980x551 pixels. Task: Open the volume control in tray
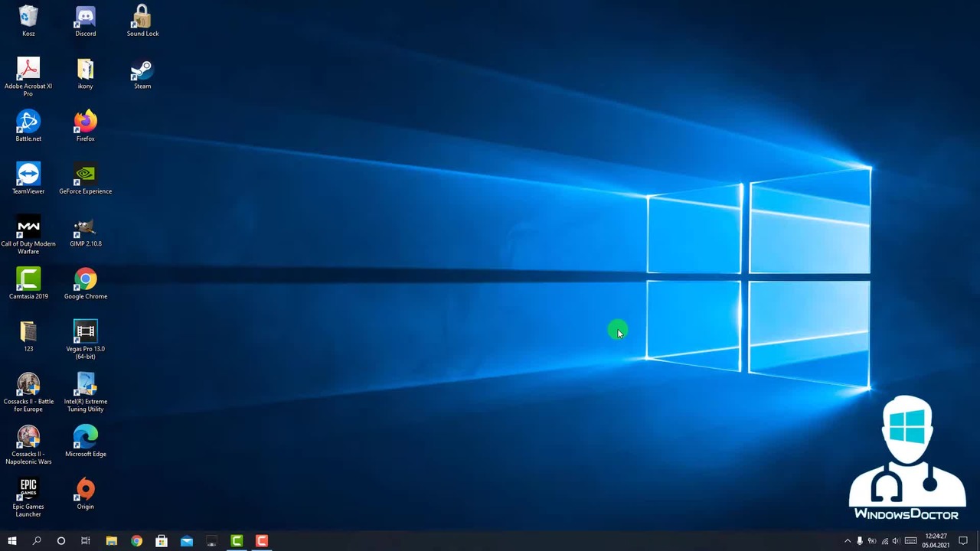point(896,541)
